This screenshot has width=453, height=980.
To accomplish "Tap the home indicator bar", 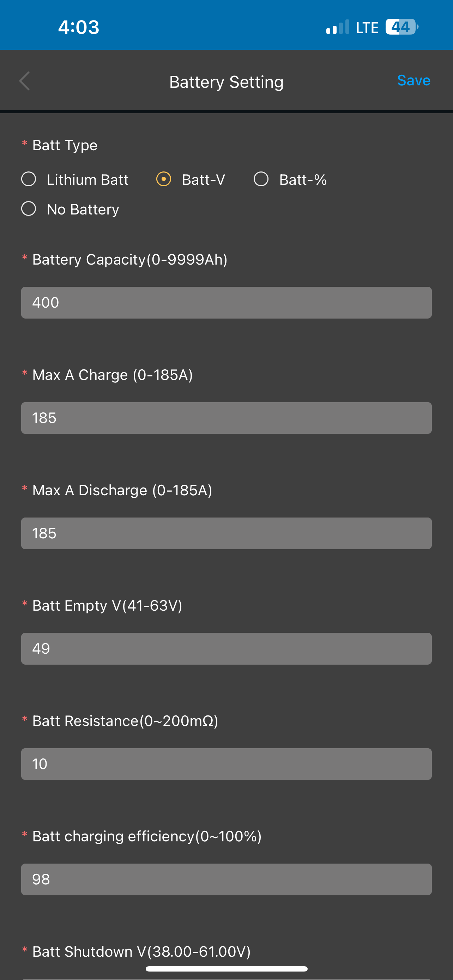I will point(226,969).
